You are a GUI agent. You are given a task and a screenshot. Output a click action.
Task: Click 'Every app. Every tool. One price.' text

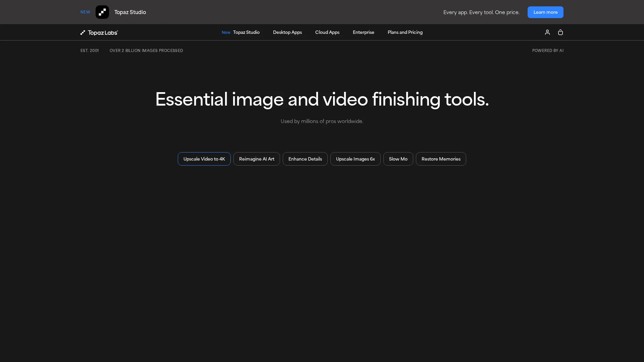coord(481,12)
